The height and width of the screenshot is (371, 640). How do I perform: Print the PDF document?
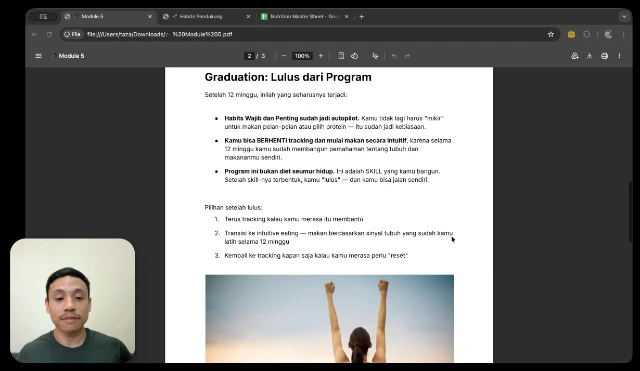604,56
